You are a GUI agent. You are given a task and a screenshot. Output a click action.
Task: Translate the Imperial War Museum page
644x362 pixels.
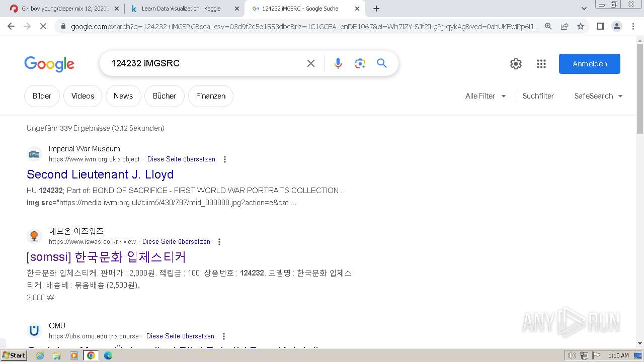pyautogui.click(x=181, y=159)
